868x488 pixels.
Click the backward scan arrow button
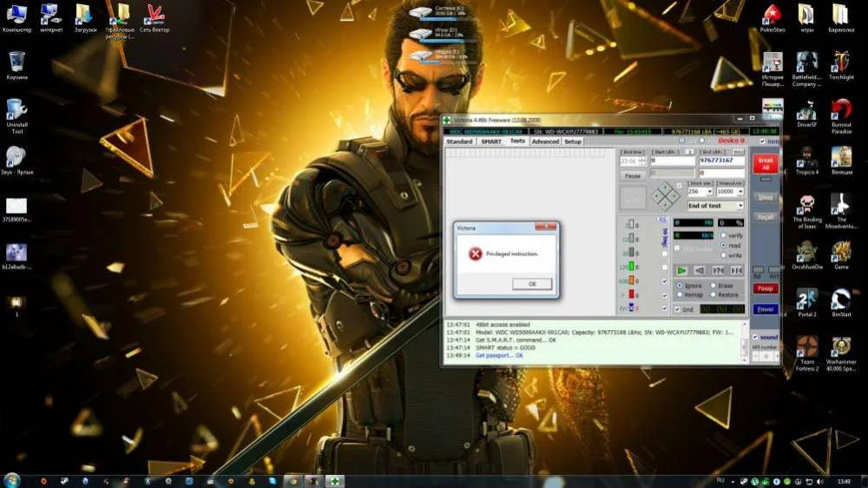pyautogui.click(x=700, y=270)
